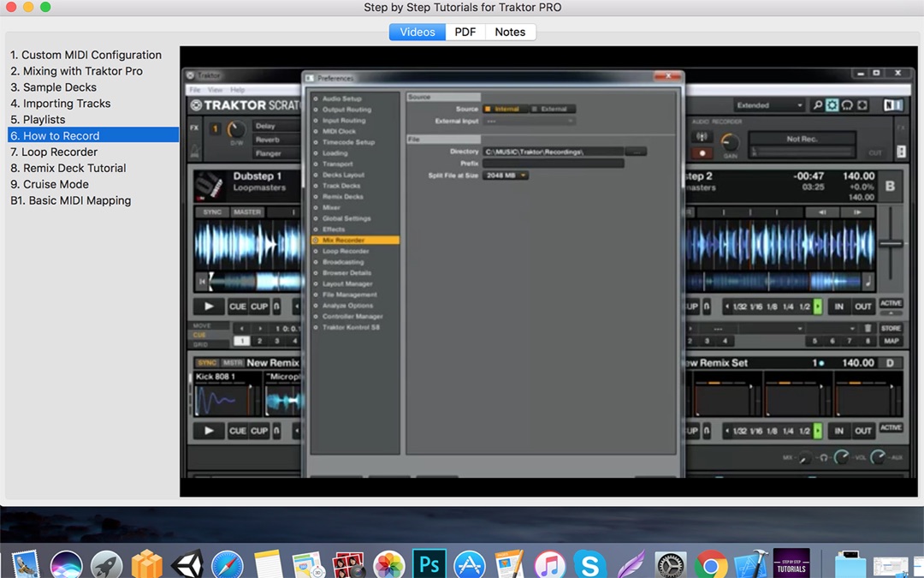Launch Safari from the dock
This screenshot has height=578, width=924.
228,565
